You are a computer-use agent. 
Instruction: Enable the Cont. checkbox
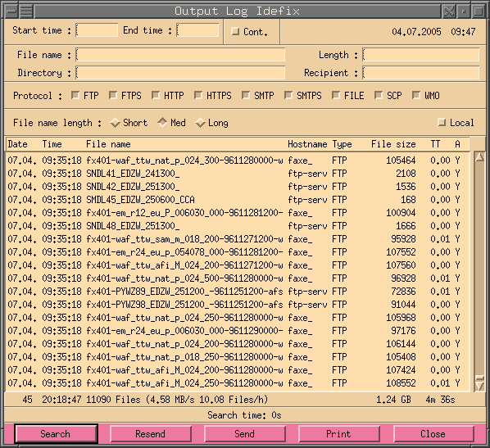[235, 32]
